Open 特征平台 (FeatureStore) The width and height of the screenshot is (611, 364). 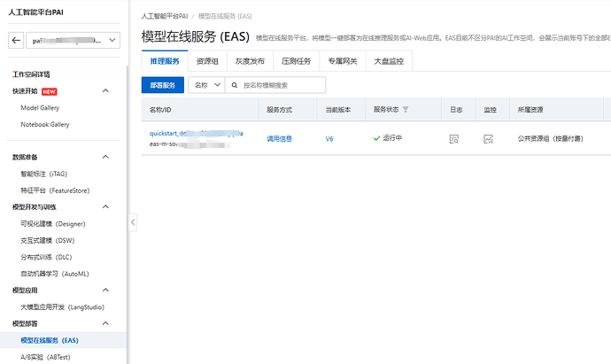tap(55, 190)
